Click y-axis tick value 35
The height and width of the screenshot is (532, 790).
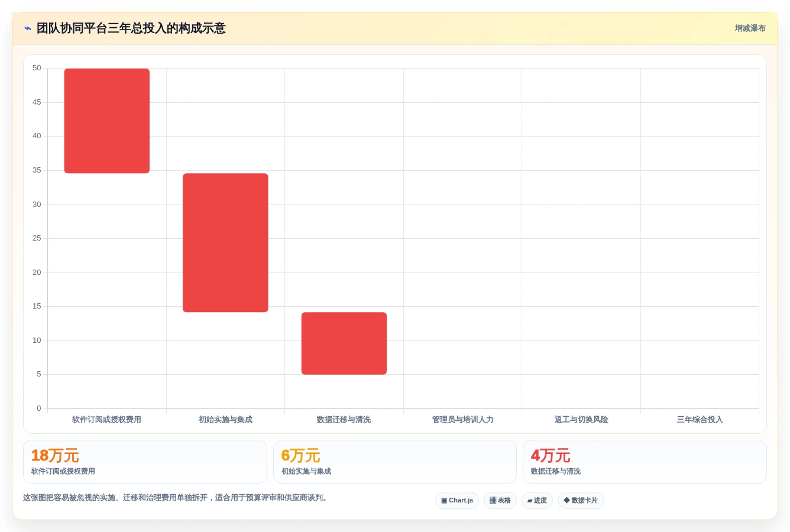pyautogui.click(x=37, y=170)
